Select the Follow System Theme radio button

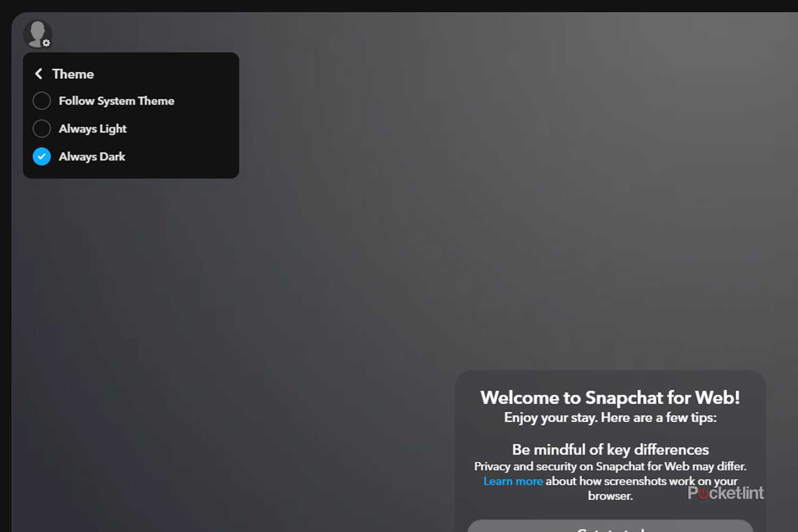click(x=41, y=101)
